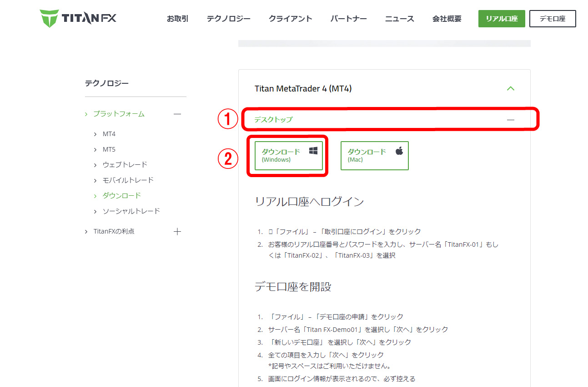Open the ソーシャルトレード sidebar link
588x387 pixels.
tap(131, 211)
